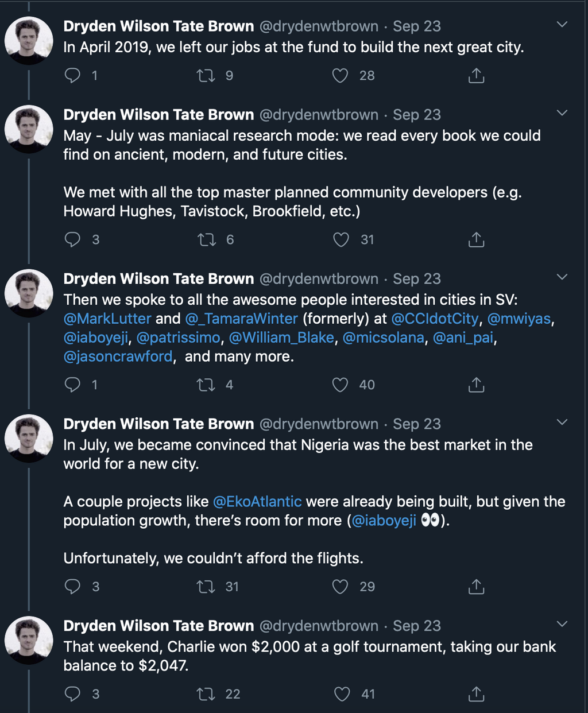Like the golf tournament tweet

342,693
